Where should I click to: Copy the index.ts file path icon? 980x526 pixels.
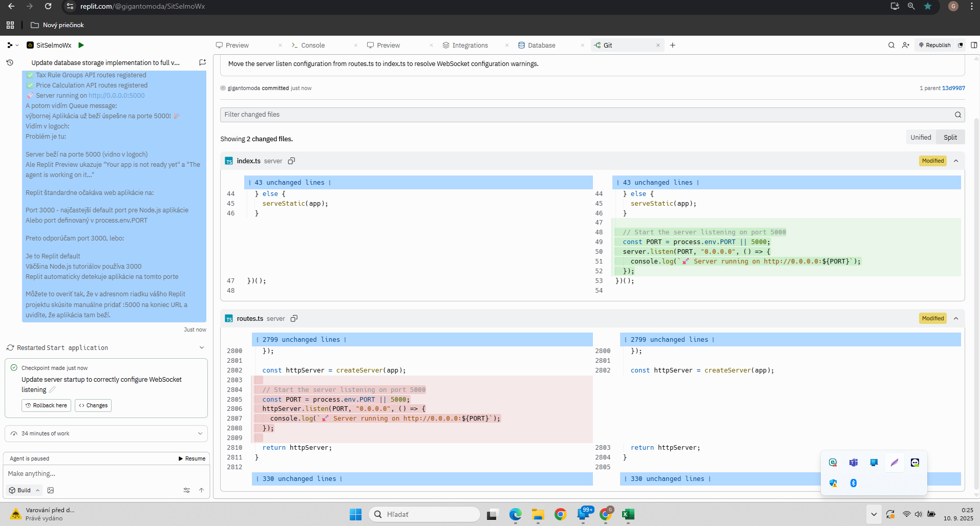(291, 161)
